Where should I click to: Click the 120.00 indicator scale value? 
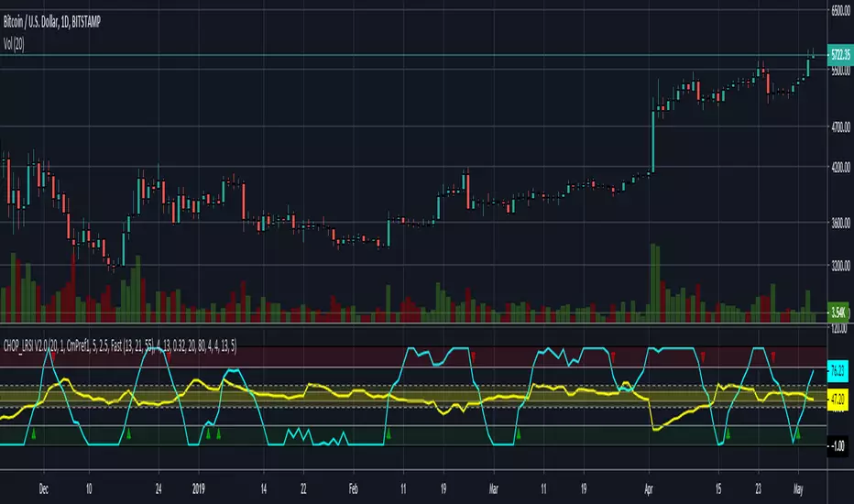(839, 329)
